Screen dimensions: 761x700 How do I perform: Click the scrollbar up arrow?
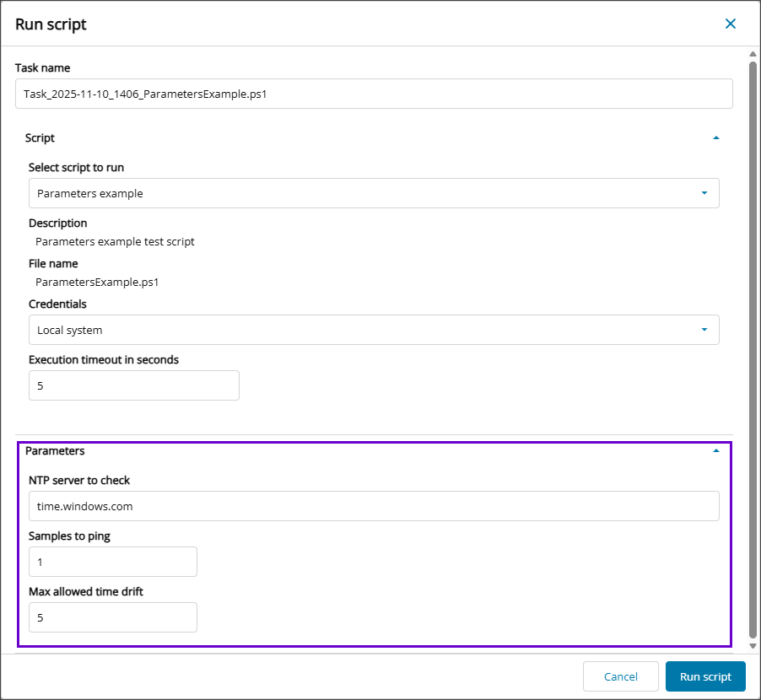coord(753,55)
